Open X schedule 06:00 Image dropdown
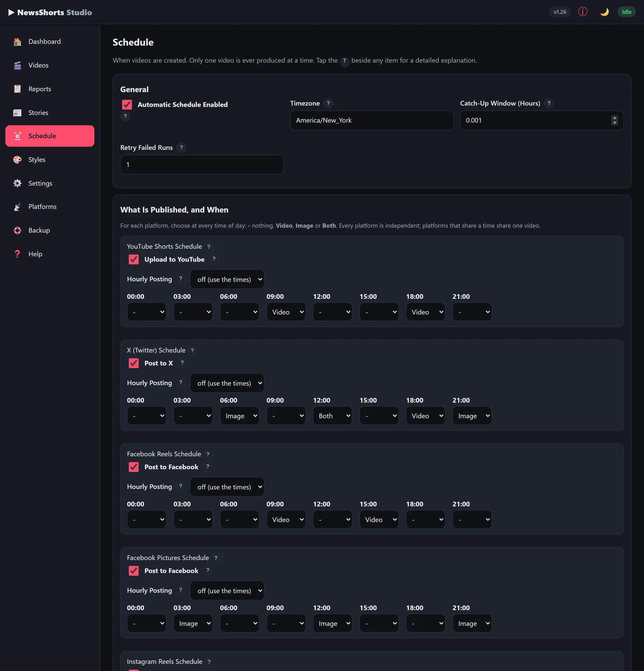The image size is (644, 671). pos(240,416)
